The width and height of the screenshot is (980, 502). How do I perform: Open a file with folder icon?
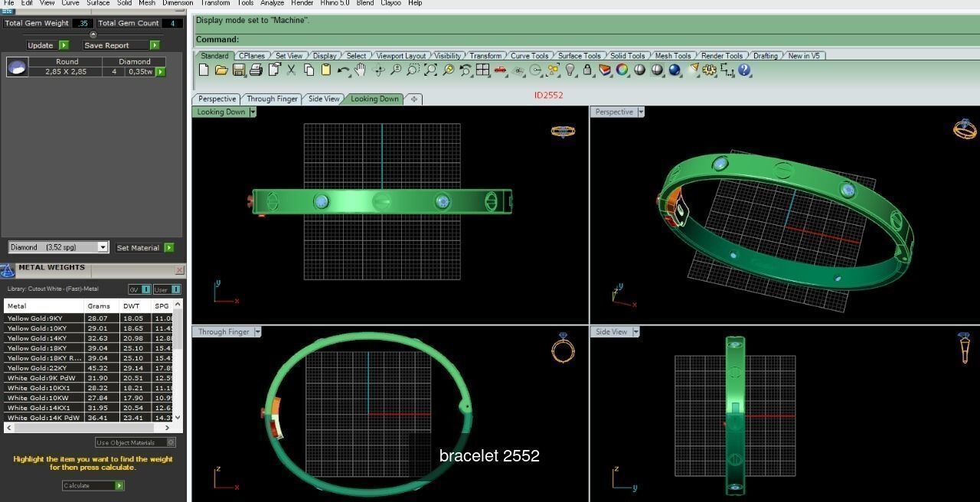pos(221,70)
